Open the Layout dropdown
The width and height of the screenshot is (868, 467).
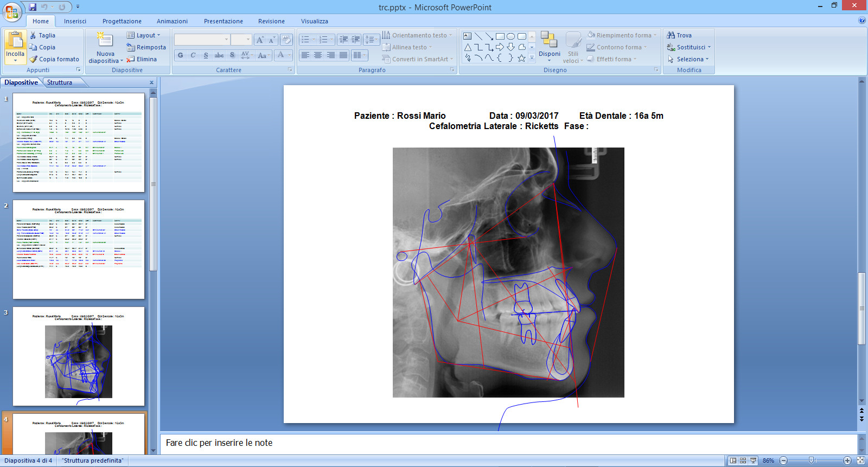click(144, 35)
